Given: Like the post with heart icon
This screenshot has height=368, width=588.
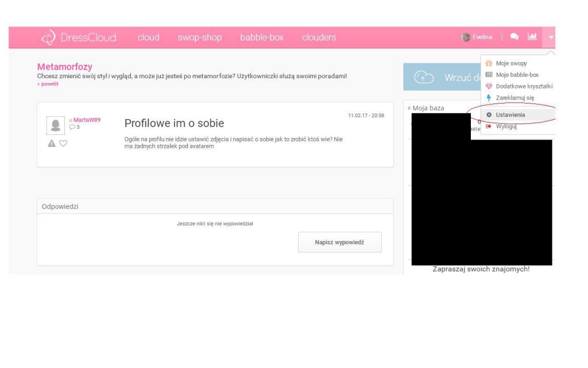Looking at the screenshot, I should point(63,143).
